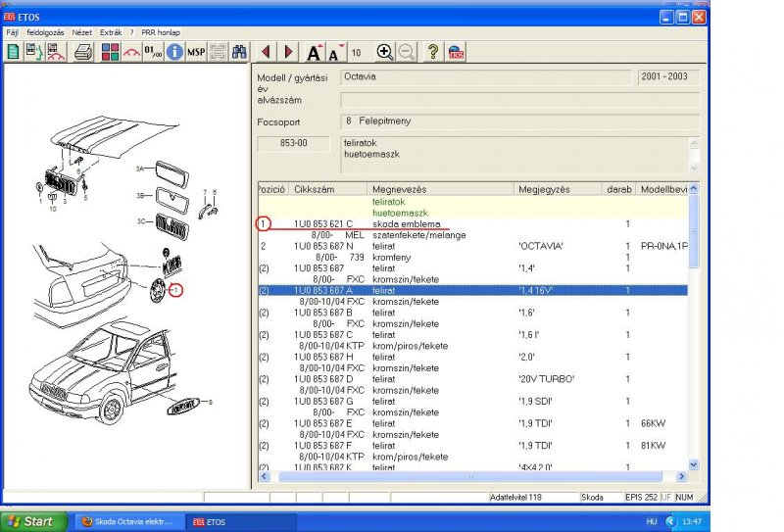Open the PRR honlap menu

(161, 32)
